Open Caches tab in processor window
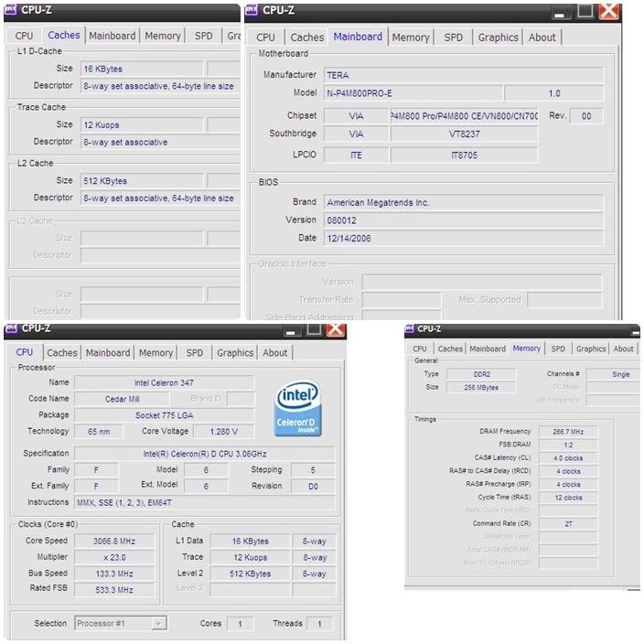Image resolution: width=644 pixels, height=644 pixels. 62,353
